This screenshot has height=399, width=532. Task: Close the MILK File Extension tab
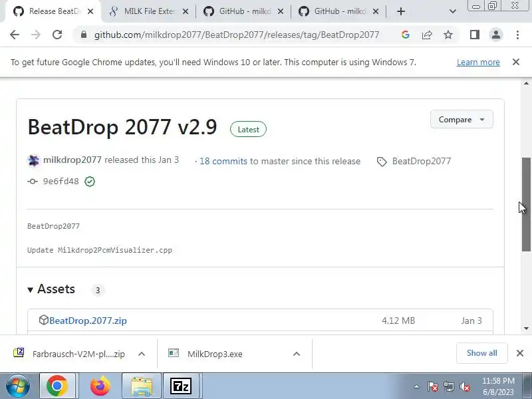[x=186, y=11]
